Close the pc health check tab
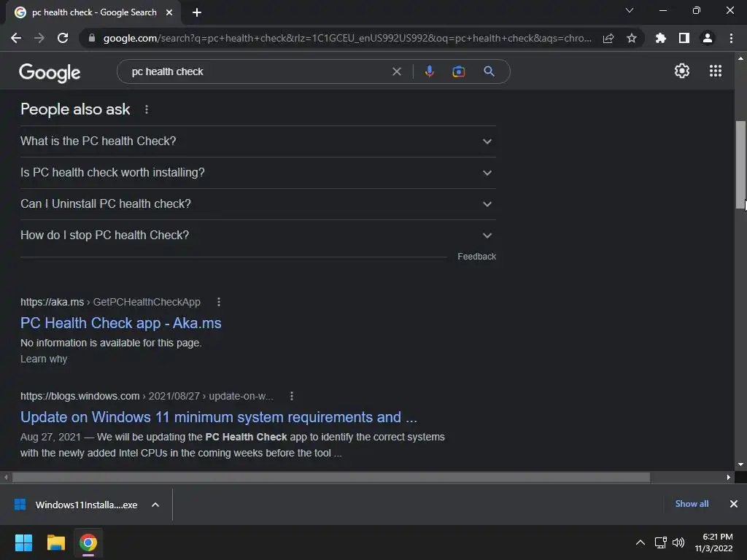The width and height of the screenshot is (747, 560). coord(169,12)
